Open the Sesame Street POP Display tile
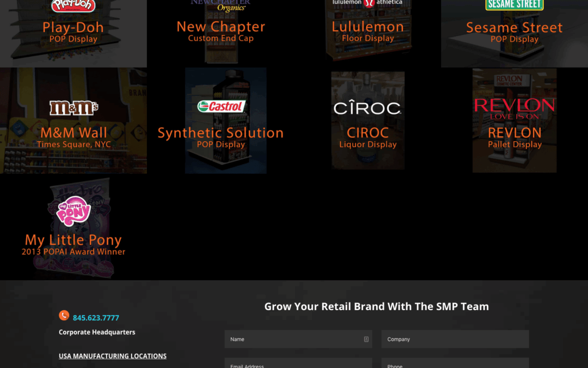The image size is (588, 368). click(514, 33)
